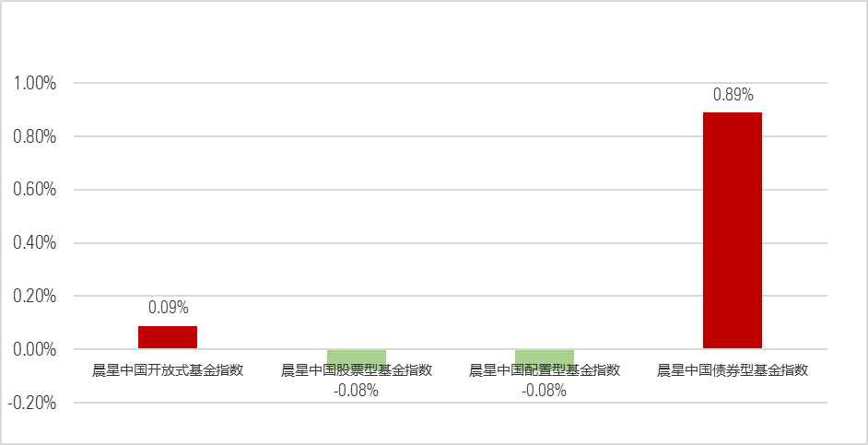Select the 0.80% y-axis label
Screen dimensions: 868x445
click(x=35, y=137)
